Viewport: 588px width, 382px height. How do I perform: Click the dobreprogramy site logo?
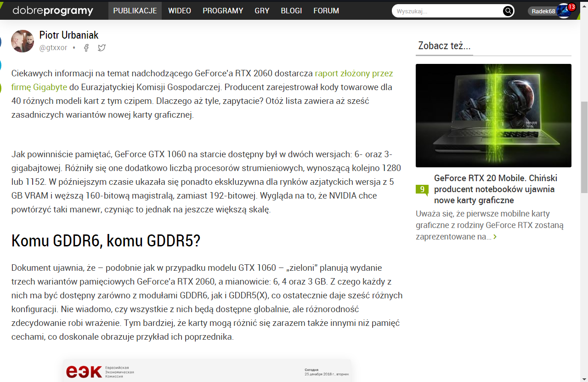(x=53, y=11)
